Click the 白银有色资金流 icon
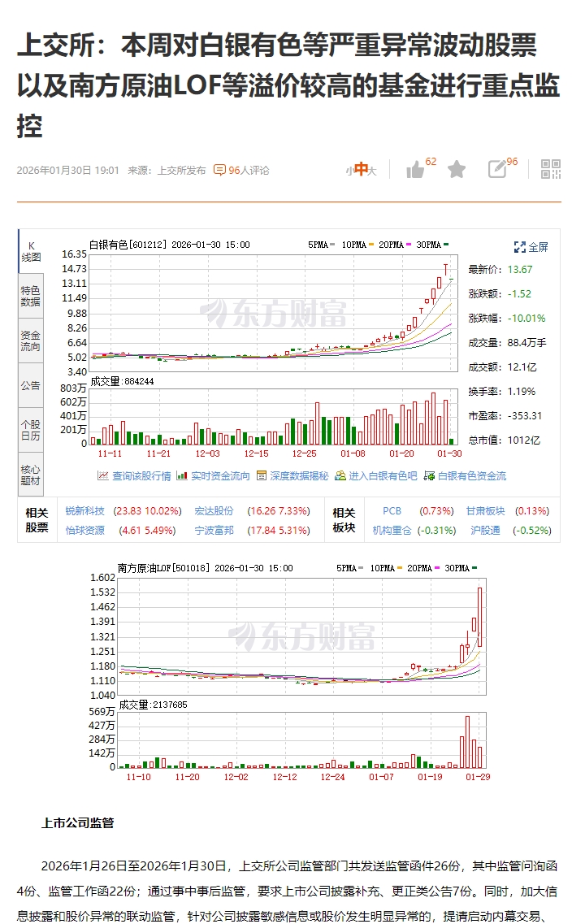Viewport: 572px width, 924px height. 430,475
